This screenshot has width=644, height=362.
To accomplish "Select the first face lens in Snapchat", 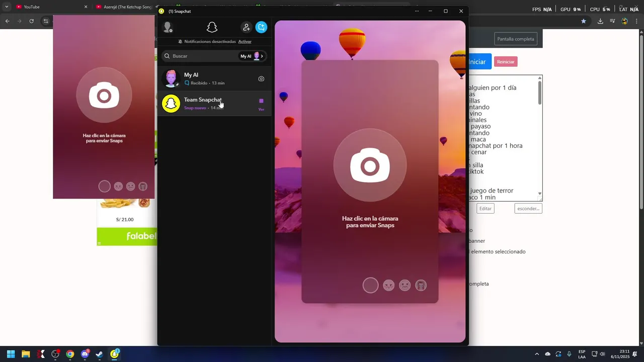I will coord(388,285).
